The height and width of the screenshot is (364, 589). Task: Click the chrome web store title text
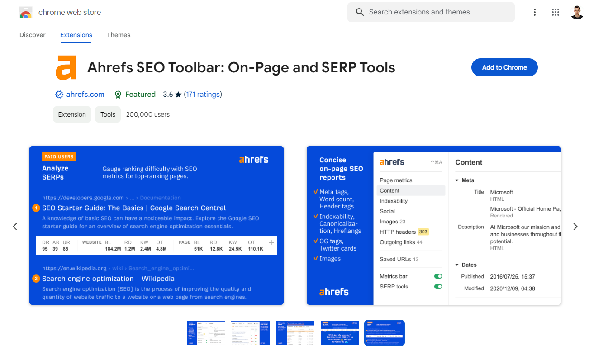(x=70, y=12)
